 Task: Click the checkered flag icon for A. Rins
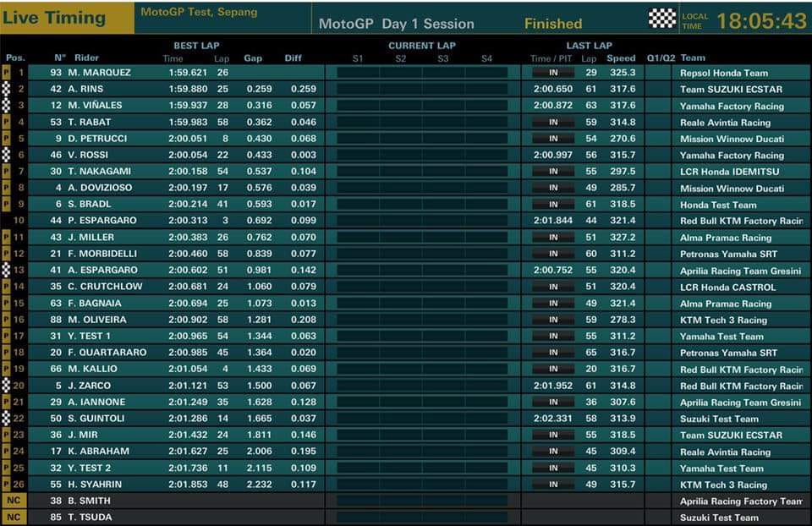click(6, 89)
